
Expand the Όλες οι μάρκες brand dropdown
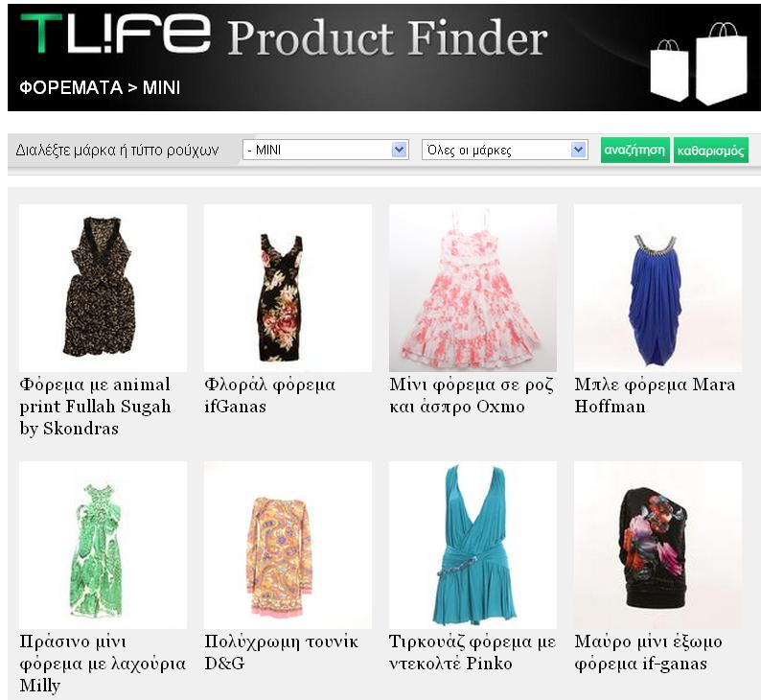505,150
